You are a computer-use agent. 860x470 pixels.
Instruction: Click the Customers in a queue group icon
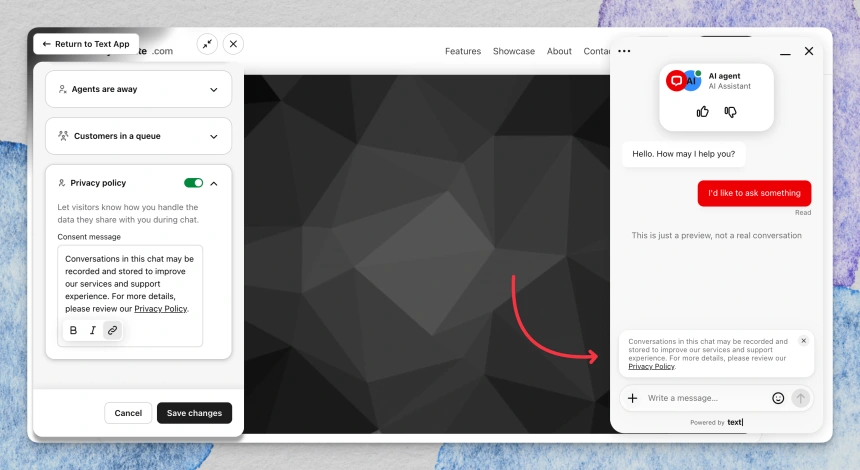coord(64,135)
